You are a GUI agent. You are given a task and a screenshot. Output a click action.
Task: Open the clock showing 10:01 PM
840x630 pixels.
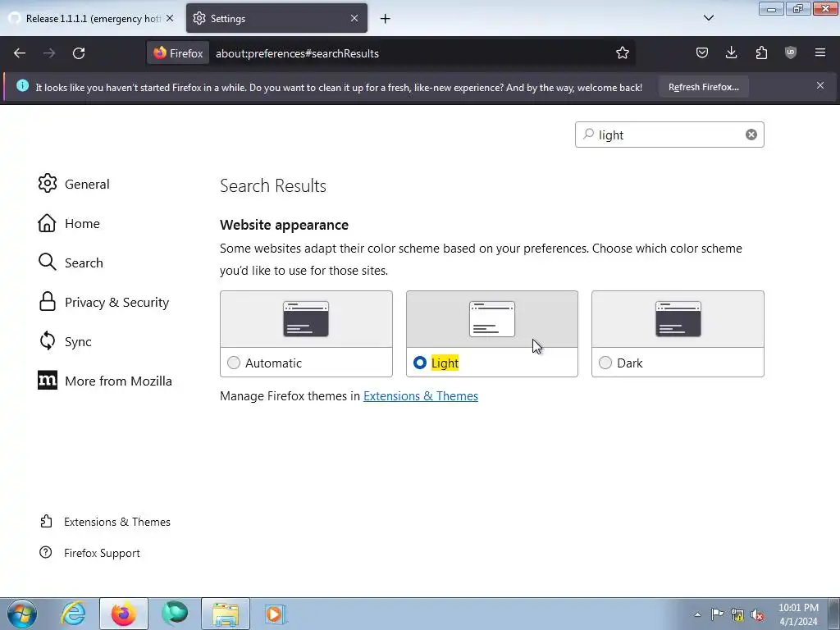click(x=798, y=614)
